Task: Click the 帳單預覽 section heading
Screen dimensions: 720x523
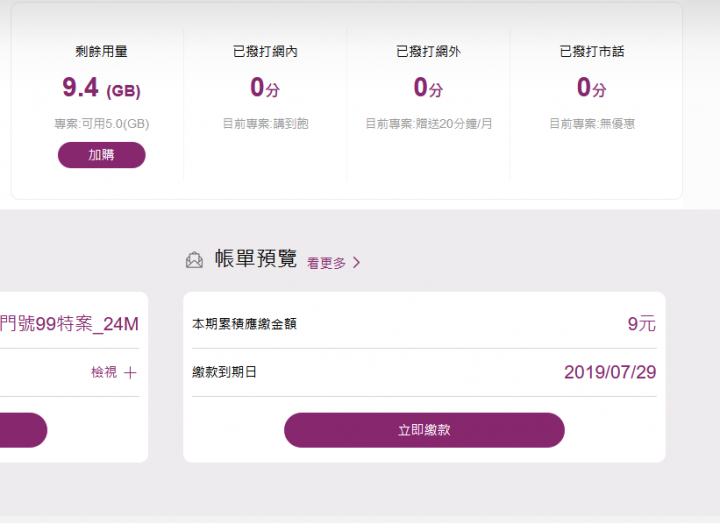Action: click(x=256, y=259)
